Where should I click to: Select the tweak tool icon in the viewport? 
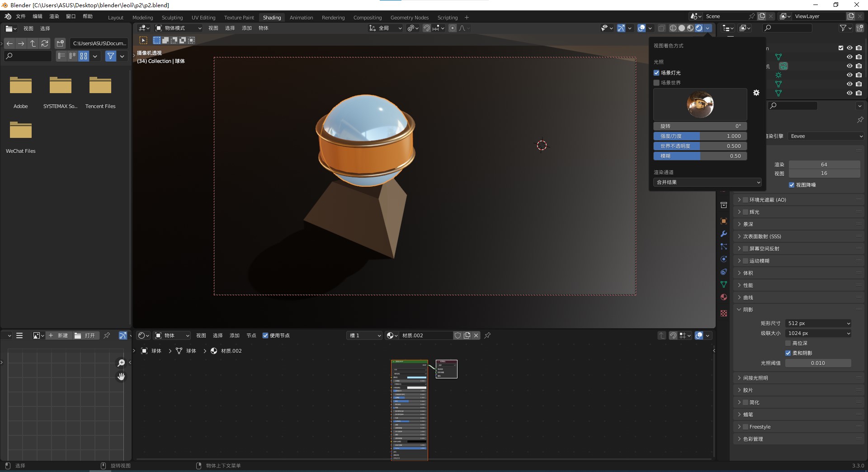point(143,40)
